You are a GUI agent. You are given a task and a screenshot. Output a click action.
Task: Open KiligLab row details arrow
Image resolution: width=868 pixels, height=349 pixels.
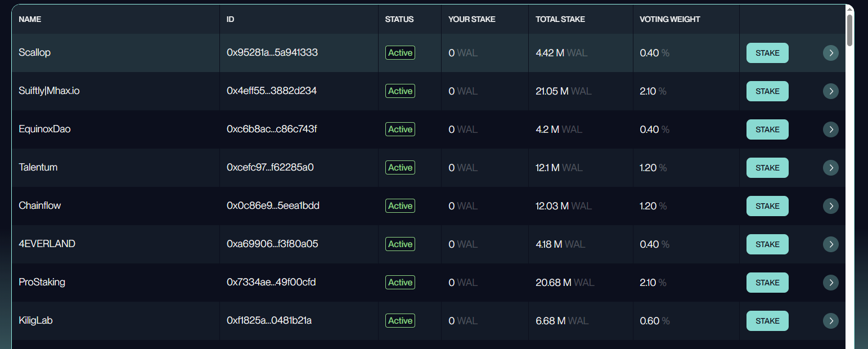[x=831, y=321]
